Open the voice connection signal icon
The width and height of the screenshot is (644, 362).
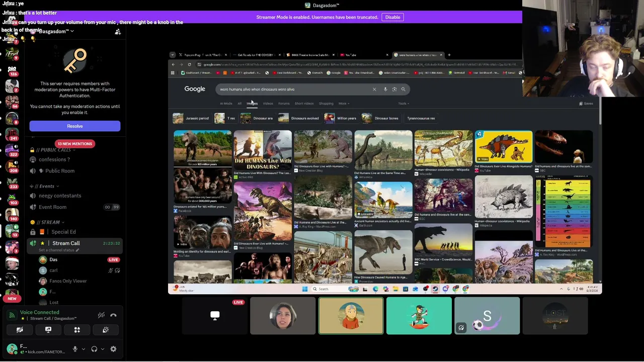12,315
